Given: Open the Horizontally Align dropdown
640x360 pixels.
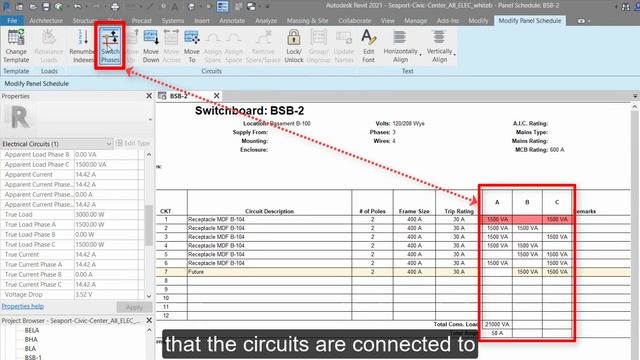Looking at the screenshot, I should (402, 46).
